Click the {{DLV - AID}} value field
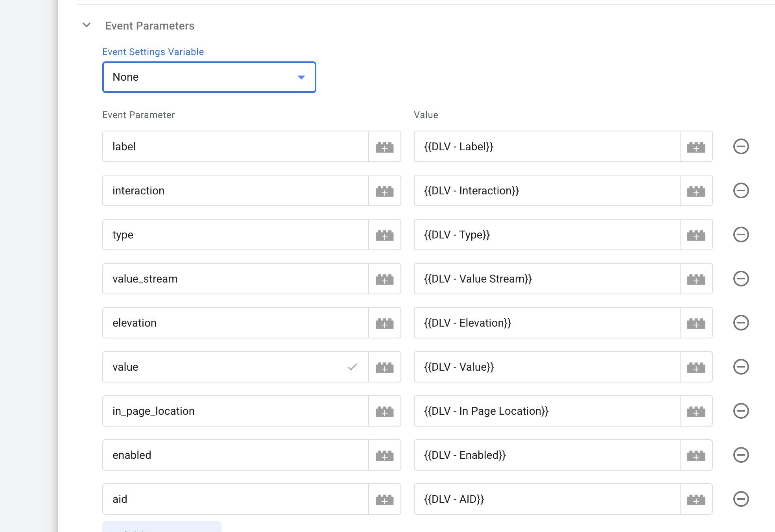Screen dimensions: 775x532 [x=547, y=499]
